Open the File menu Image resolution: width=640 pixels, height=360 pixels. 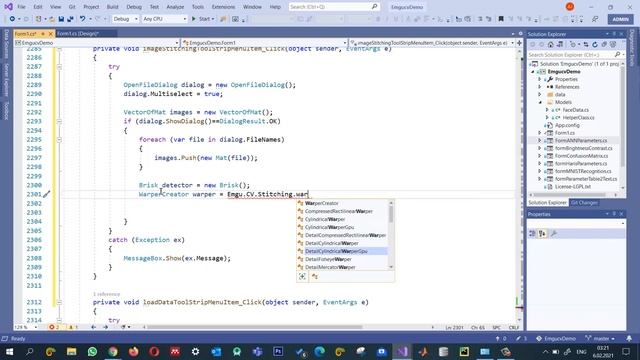tap(21, 7)
